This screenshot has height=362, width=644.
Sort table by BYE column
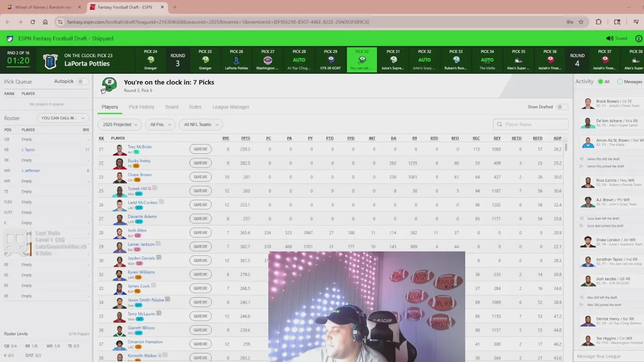225,138
